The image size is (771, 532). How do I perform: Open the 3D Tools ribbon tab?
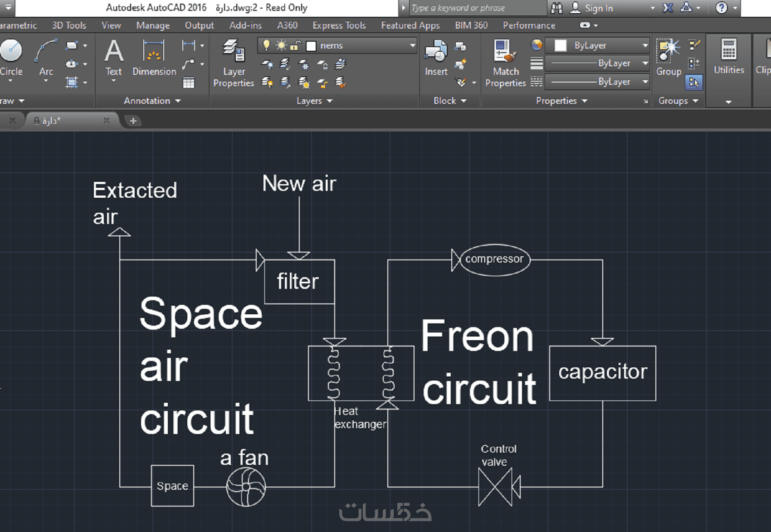tap(69, 25)
